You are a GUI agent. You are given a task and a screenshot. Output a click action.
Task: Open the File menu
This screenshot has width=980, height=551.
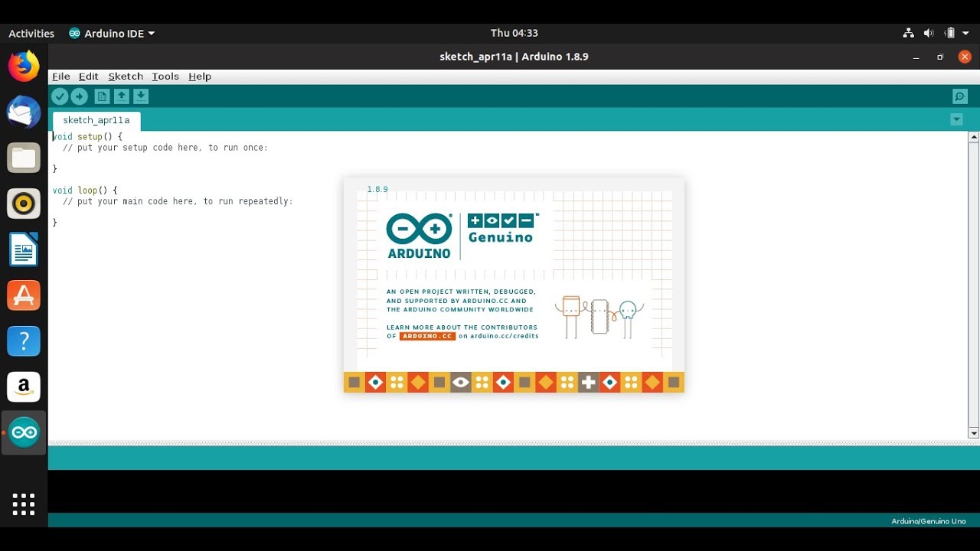click(61, 77)
